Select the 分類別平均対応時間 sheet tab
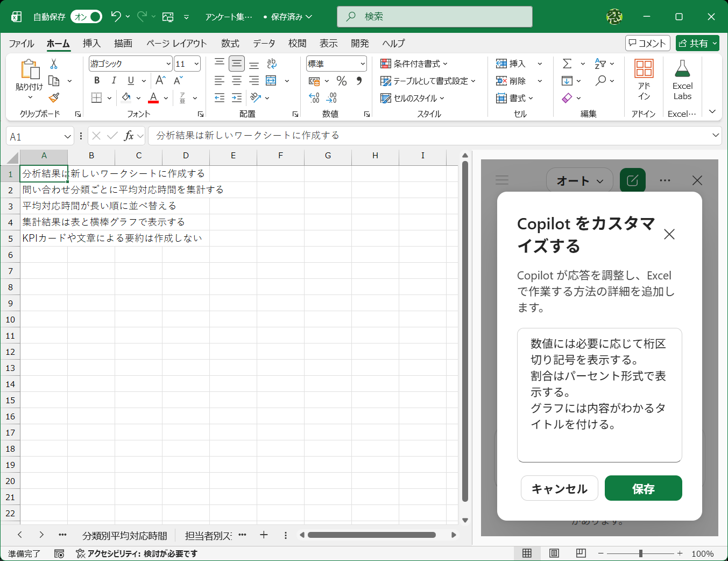Image resolution: width=728 pixels, height=561 pixels. pyautogui.click(x=125, y=536)
